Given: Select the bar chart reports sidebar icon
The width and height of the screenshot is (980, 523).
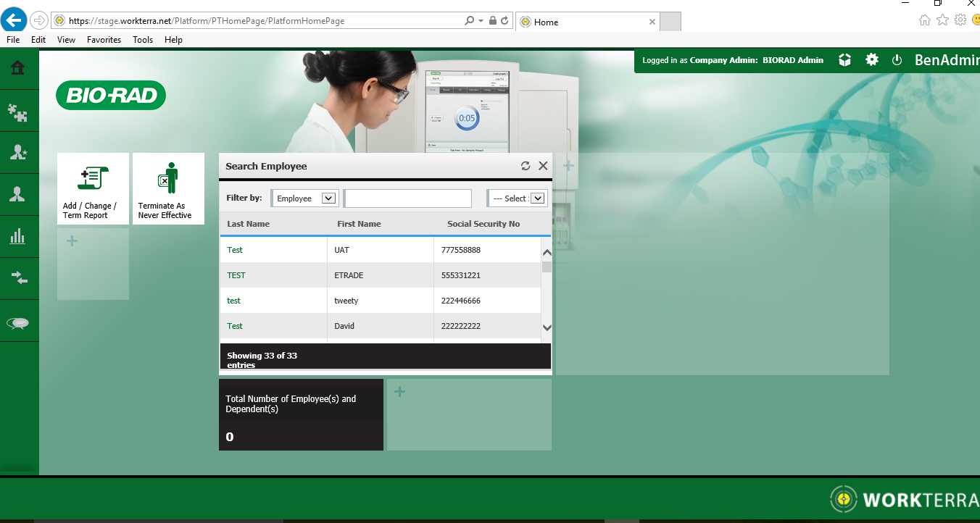Looking at the screenshot, I should coord(18,236).
